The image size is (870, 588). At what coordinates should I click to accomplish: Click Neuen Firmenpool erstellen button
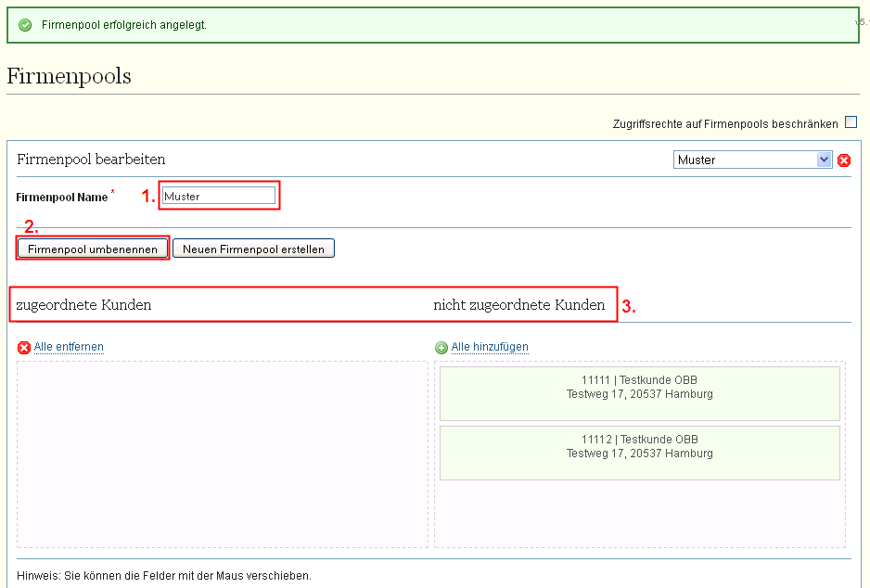coord(253,249)
